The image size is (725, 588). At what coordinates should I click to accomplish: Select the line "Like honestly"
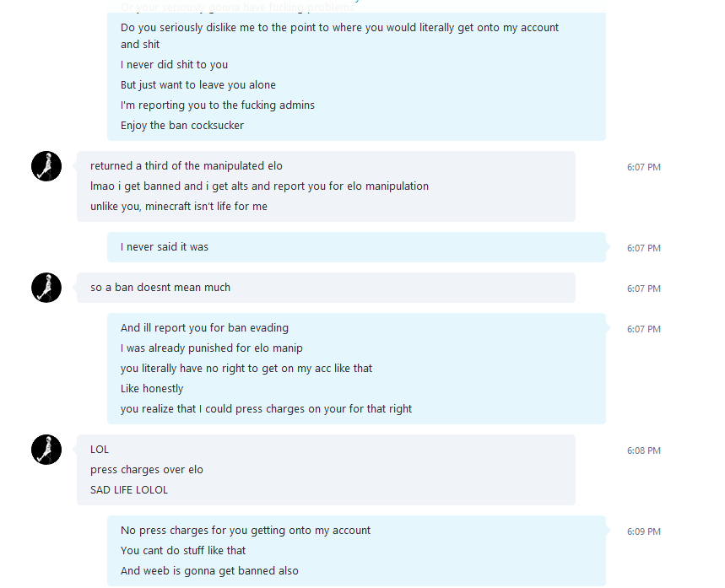pyautogui.click(x=152, y=389)
